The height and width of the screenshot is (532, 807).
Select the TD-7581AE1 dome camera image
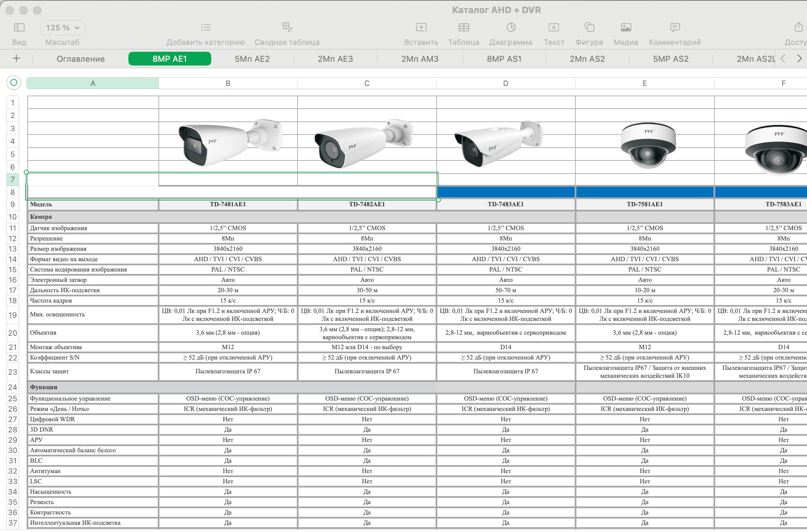648,145
